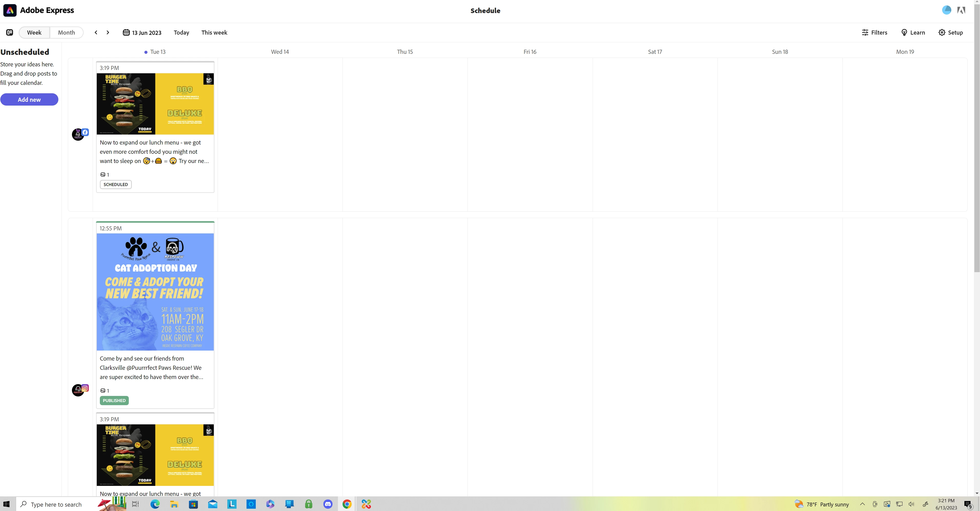Open Discord from the Windows taskbar

point(327,504)
